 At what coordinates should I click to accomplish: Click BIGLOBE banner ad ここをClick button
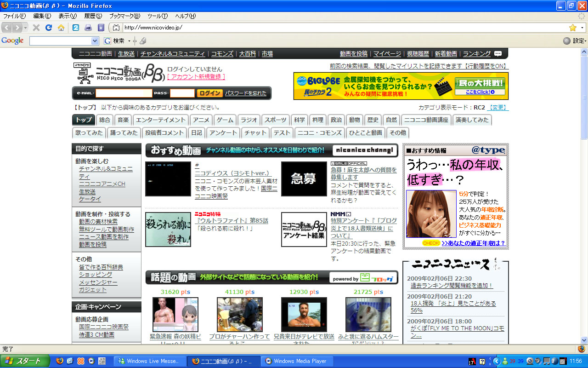coord(480,92)
